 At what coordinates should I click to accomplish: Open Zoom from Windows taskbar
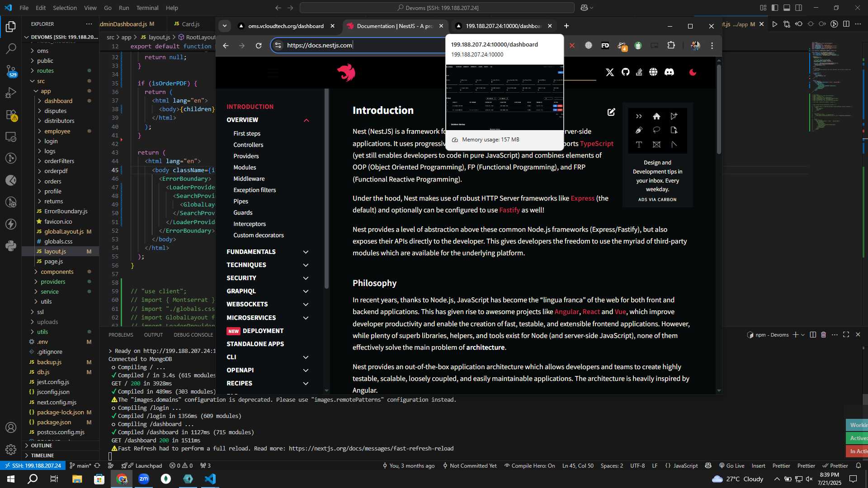tap(144, 479)
